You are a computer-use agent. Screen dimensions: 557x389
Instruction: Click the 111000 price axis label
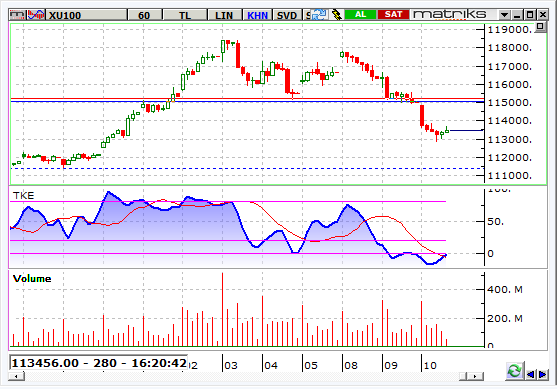click(510, 175)
